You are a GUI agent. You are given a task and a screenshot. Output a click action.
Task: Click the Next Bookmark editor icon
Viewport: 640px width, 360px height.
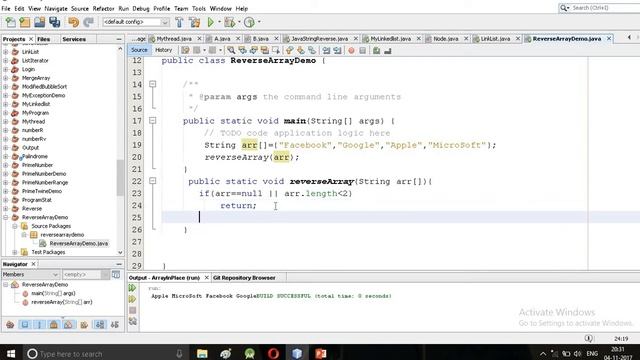301,50
